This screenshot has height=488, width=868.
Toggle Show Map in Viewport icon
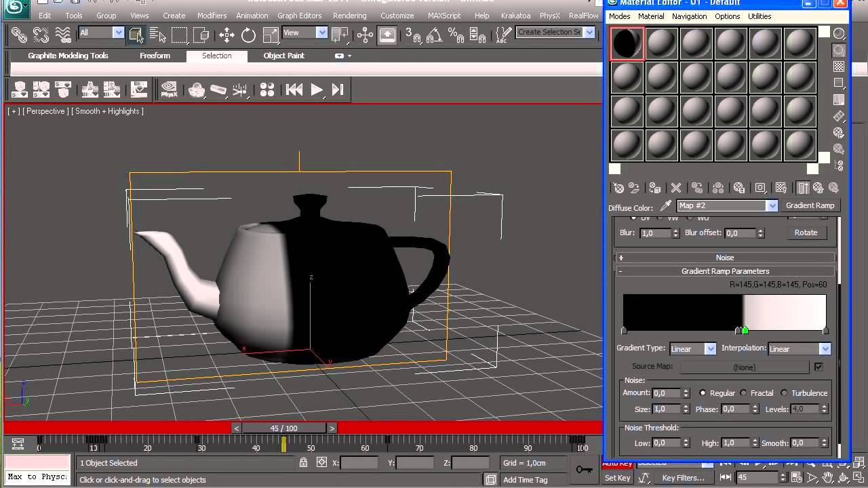[781, 188]
